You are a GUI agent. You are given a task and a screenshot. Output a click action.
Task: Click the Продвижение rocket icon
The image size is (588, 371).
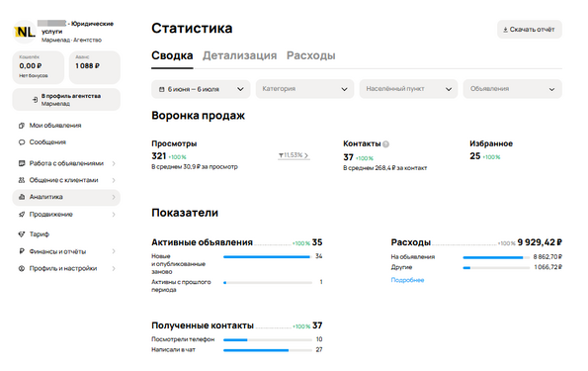point(22,215)
